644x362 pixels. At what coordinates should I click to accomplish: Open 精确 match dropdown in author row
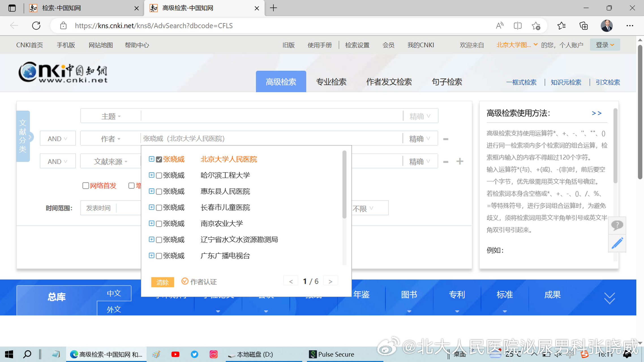420,139
